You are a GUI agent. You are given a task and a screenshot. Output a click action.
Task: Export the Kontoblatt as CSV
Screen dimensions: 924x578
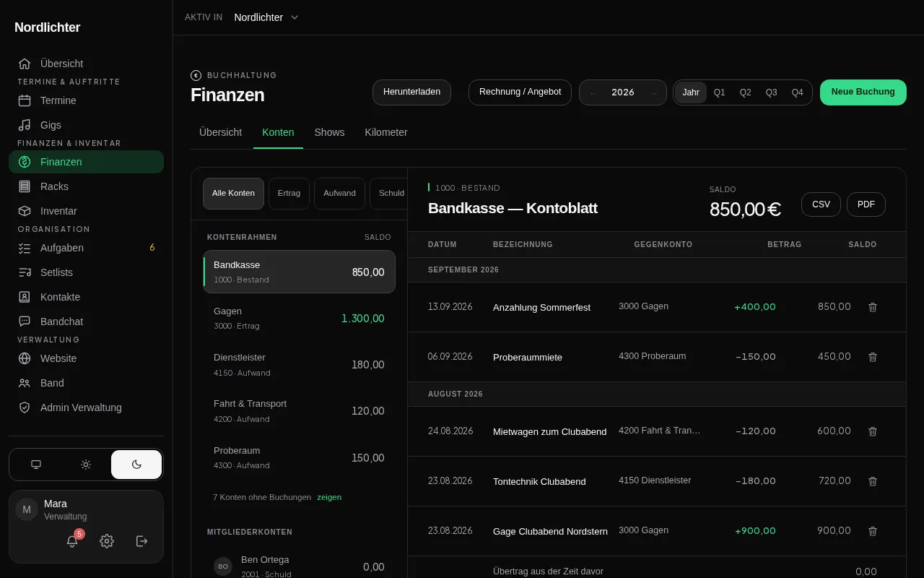click(821, 204)
